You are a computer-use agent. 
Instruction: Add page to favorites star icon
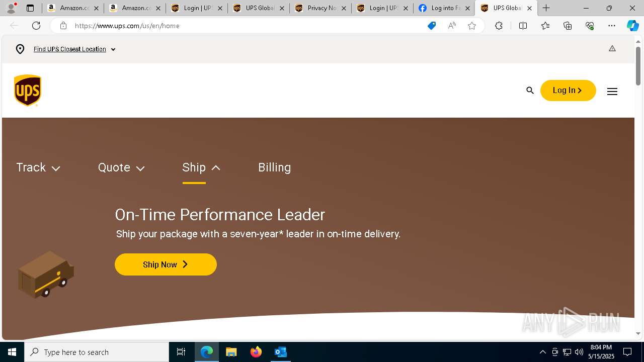pyautogui.click(x=472, y=26)
